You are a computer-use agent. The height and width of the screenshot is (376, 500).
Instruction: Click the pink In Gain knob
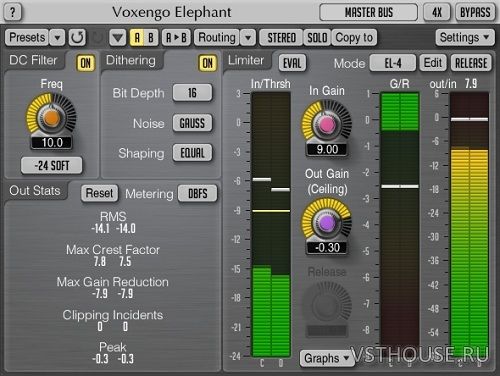tap(326, 125)
